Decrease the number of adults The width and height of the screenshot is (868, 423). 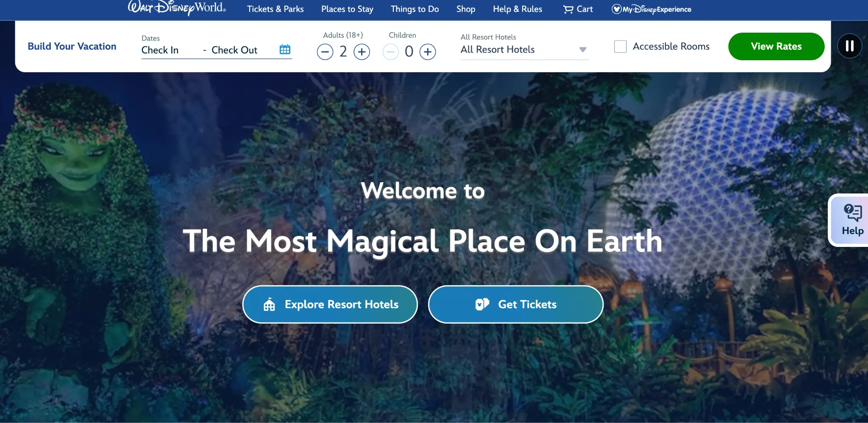[x=325, y=52]
